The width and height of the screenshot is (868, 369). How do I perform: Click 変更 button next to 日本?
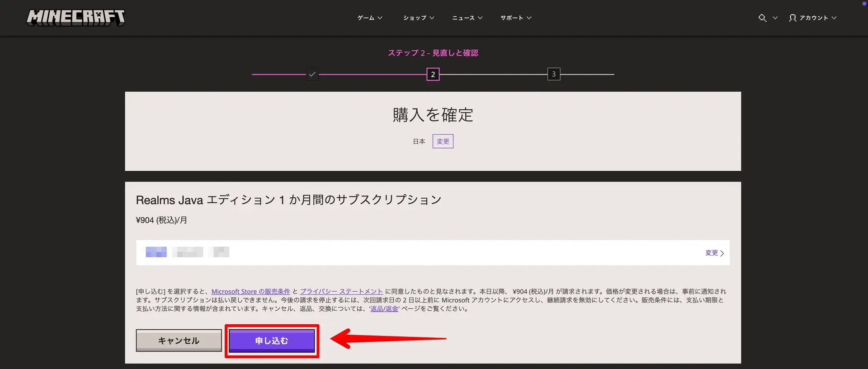pos(443,141)
